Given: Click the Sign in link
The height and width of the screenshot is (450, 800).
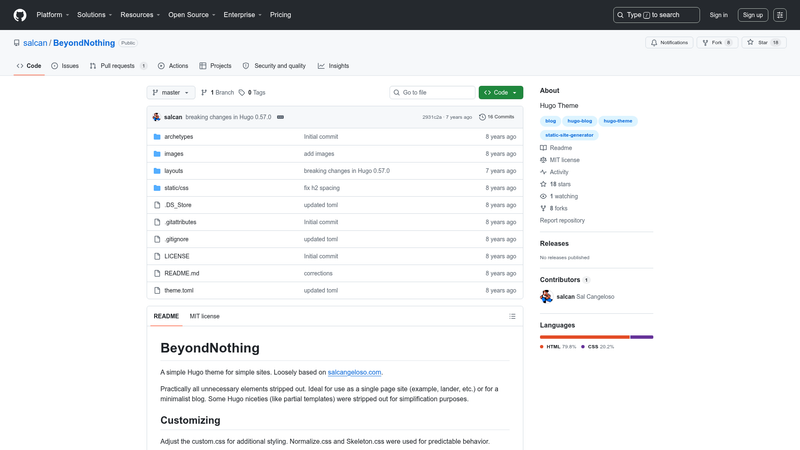Looking at the screenshot, I should coord(718,15).
